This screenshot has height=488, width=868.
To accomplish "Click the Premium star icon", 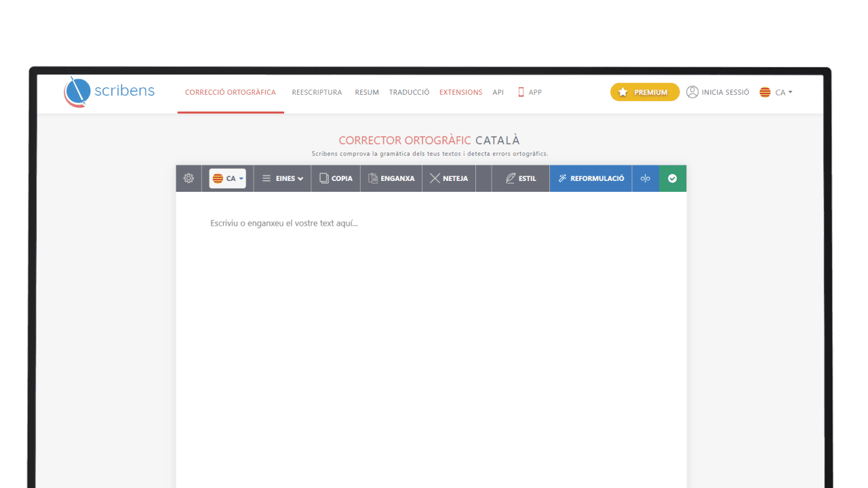I will [623, 92].
